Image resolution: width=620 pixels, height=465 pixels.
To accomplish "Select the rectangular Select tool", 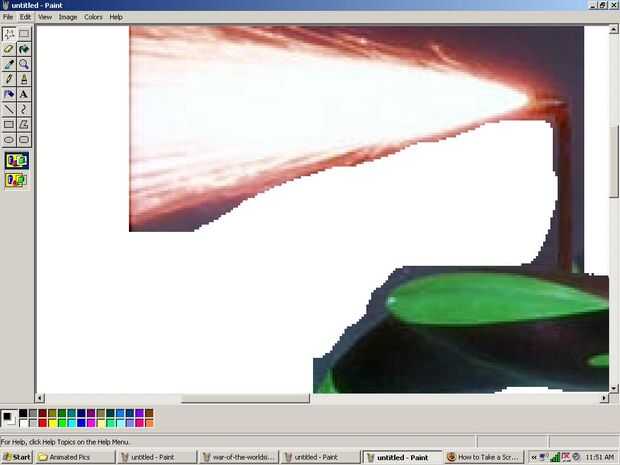I will tap(24, 34).
